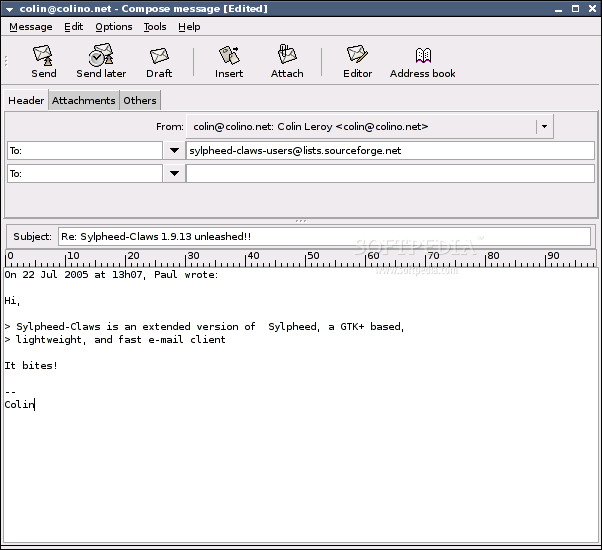Screen dimensions: 602x550
Task: Switch to the Header tab
Action: 26,100
